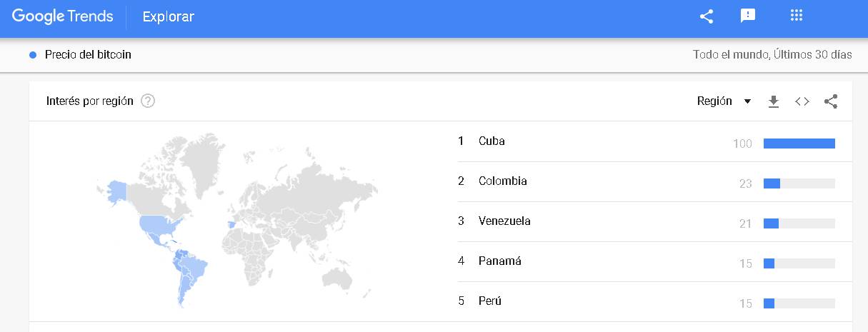Click the blue dot beside Precio del bitcoin
The height and width of the screenshot is (332, 868).
tap(33, 55)
